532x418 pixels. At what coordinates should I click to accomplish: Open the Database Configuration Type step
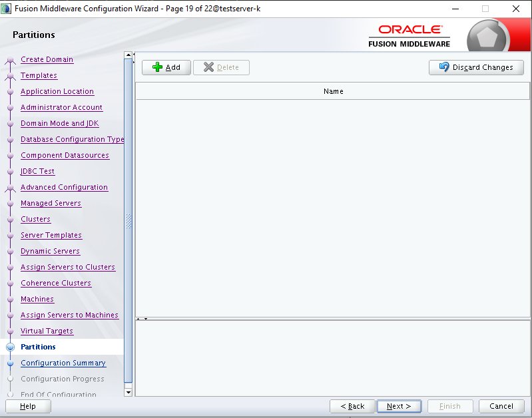[x=73, y=139]
